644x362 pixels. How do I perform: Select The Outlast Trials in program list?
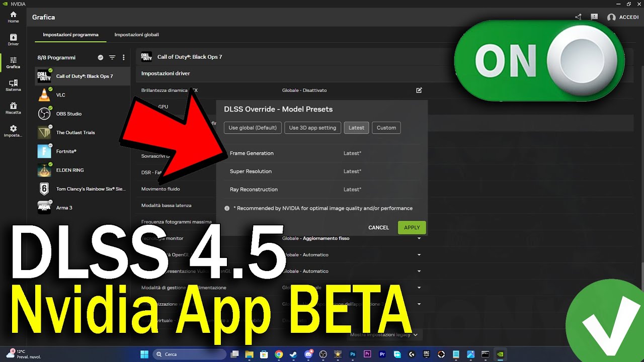(x=83, y=133)
